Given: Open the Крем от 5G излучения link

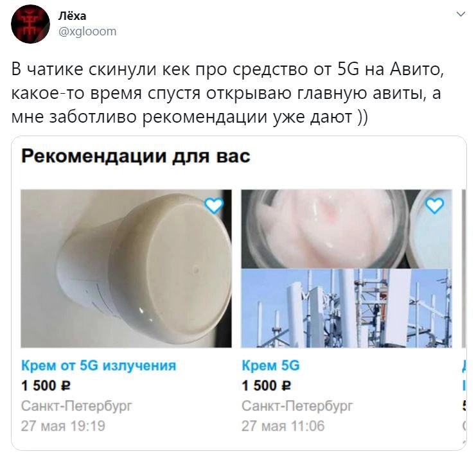Looking at the screenshot, I should click(99, 365).
